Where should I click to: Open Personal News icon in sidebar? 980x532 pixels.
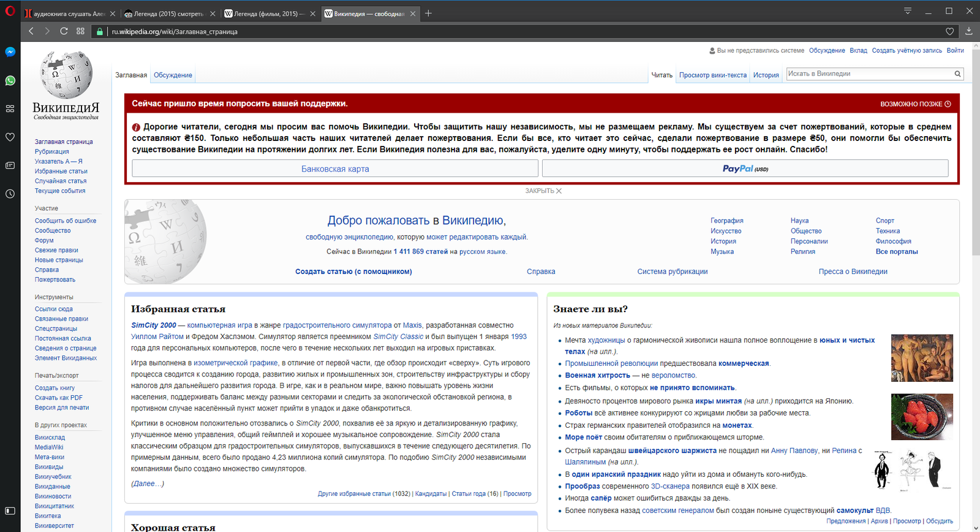point(10,165)
